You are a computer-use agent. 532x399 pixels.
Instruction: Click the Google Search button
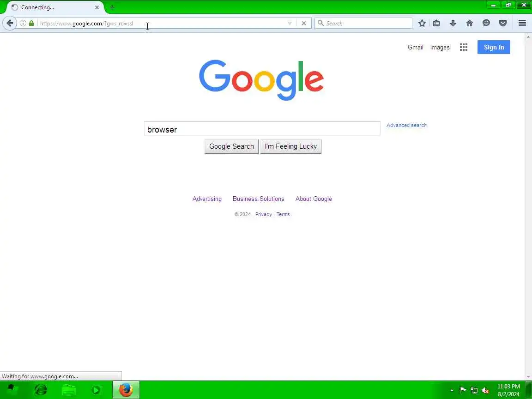[x=231, y=146]
